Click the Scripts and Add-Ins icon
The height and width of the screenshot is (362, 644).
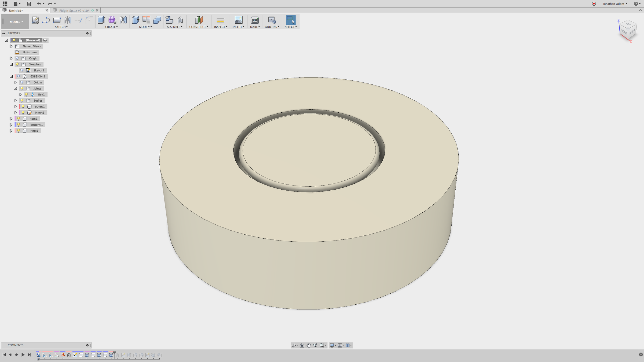272,20
